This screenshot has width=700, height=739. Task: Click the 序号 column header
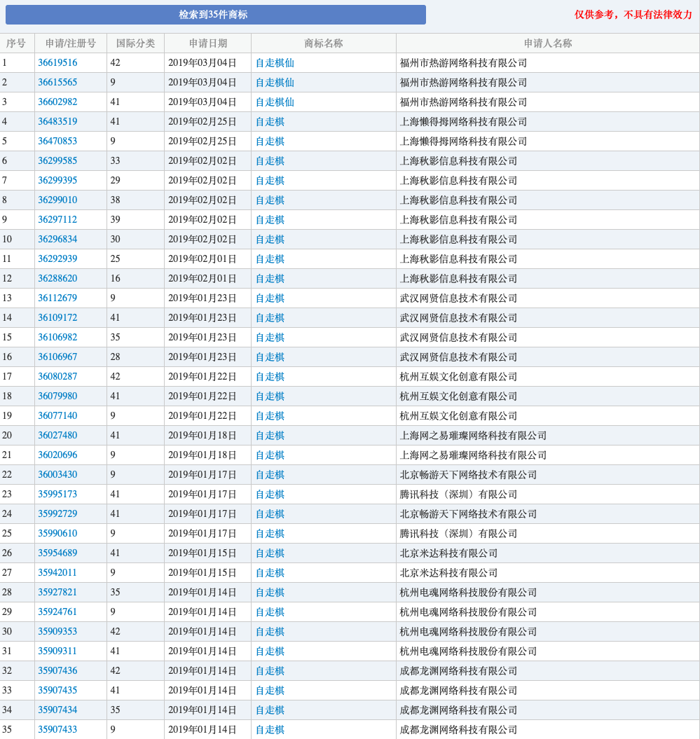(16, 43)
